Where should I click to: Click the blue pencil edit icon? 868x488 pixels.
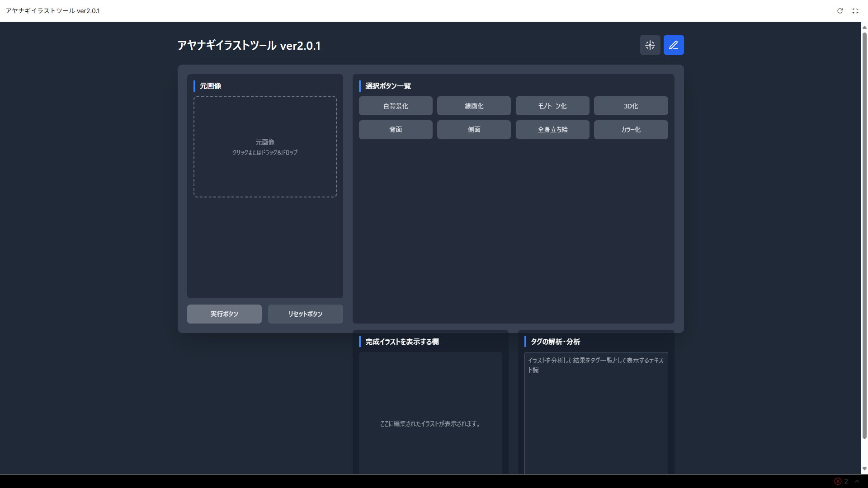[x=674, y=45]
